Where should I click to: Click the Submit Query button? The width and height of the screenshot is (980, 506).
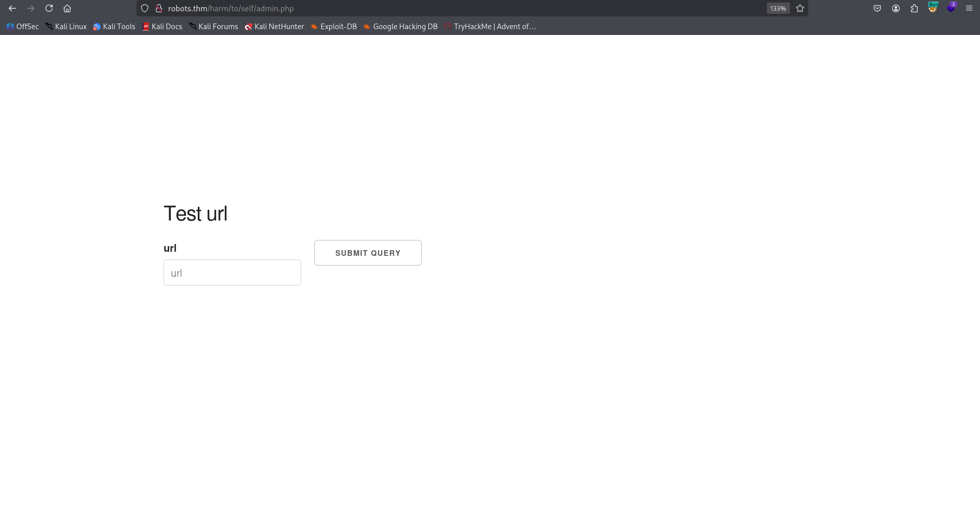(368, 253)
